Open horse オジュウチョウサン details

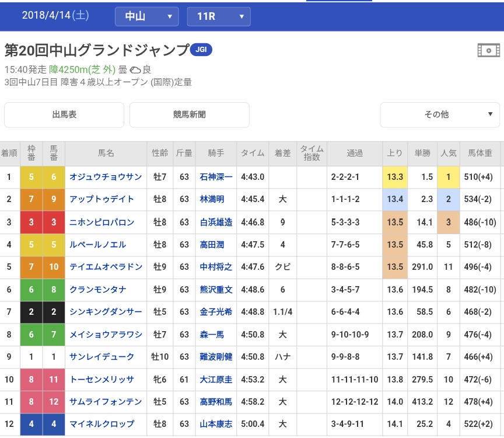(106, 177)
